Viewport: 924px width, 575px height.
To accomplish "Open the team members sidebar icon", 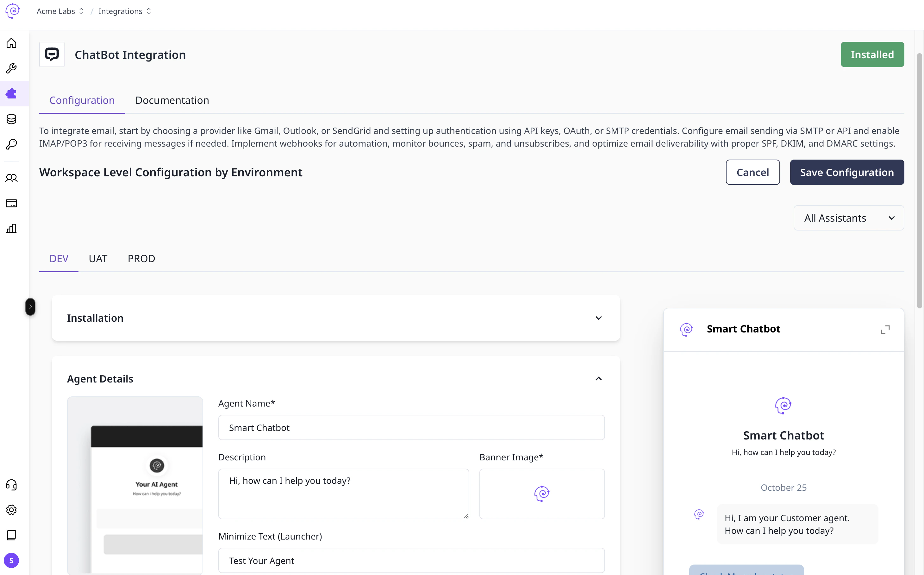I will (x=11, y=178).
